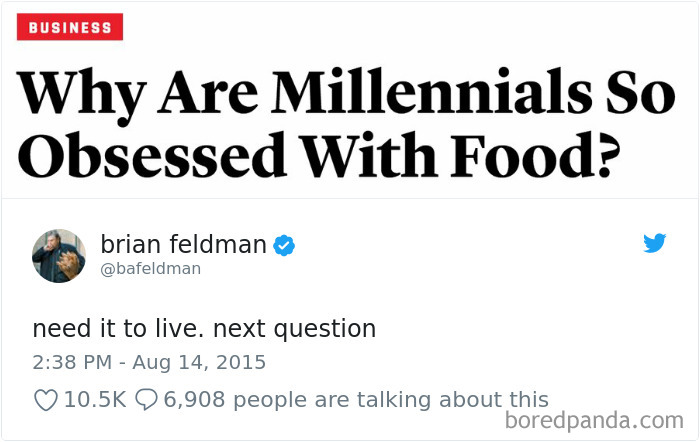Click the phrase "next question" in the tweet

pyautogui.click(x=294, y=329)
